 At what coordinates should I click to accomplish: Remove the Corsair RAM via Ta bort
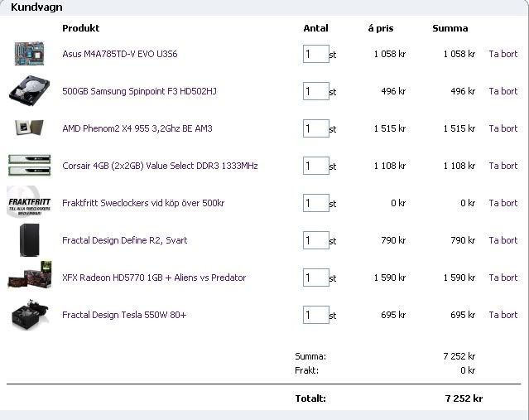click(503, 166)
